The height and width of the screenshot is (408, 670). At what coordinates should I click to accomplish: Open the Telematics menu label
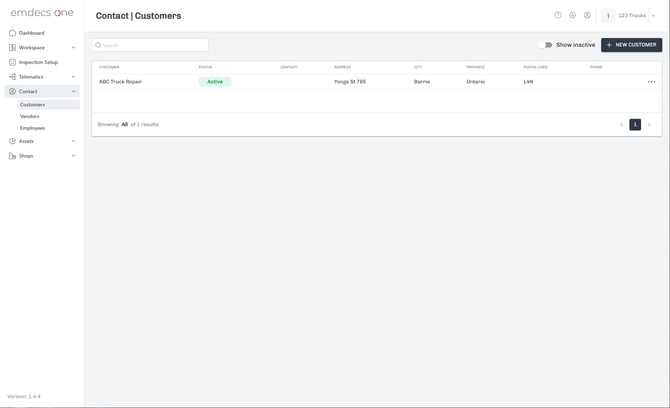point(31,77)
